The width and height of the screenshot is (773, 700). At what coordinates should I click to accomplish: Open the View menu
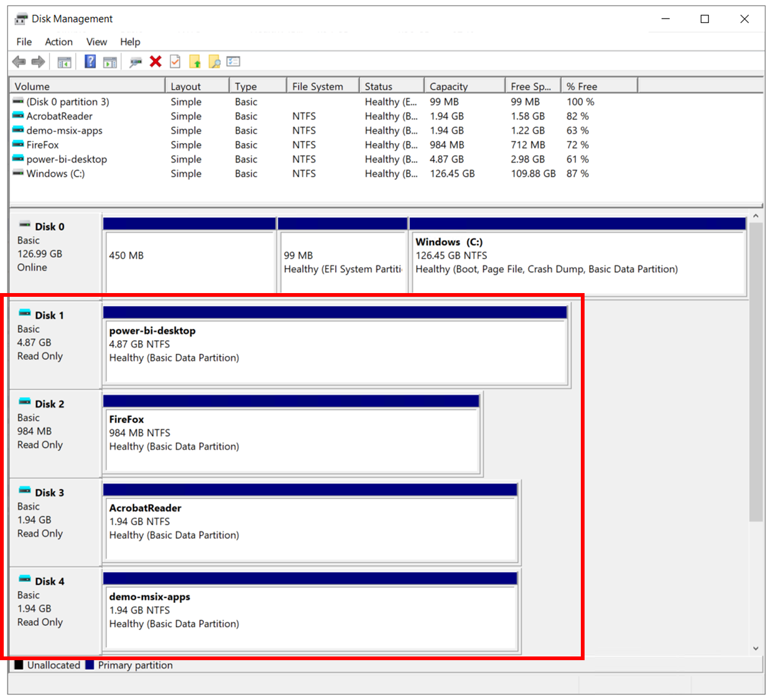(96, 42)
